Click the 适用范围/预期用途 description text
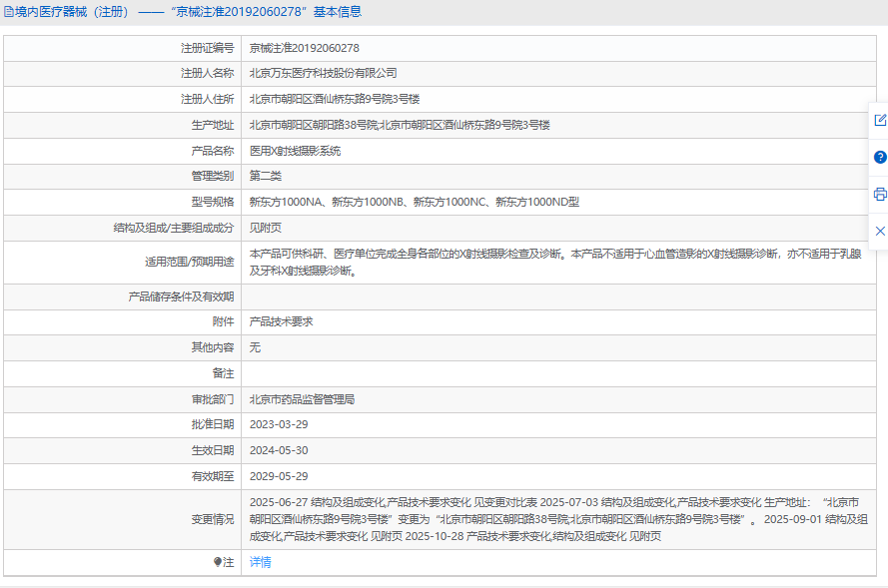This screenshot has height=588, width=888. [x=555, y=263]
